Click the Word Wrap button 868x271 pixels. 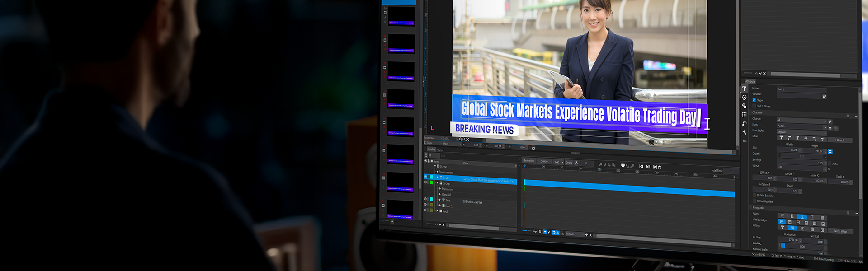tap(840, 231)
